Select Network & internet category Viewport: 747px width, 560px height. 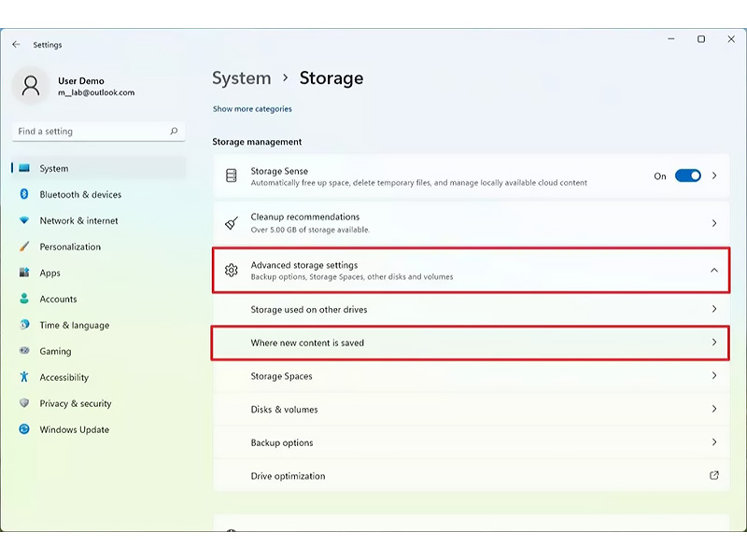click(98, 220)
